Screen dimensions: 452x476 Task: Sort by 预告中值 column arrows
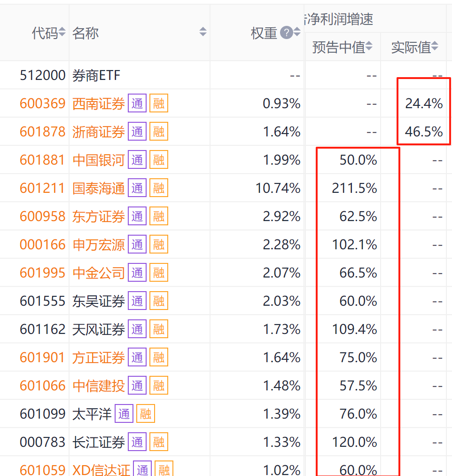[x=369, y=46]
